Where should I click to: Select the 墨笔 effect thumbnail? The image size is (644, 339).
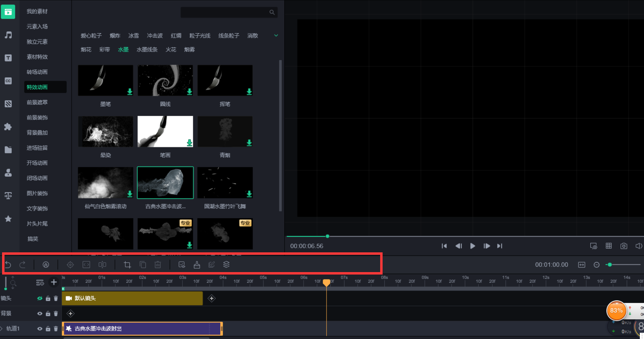point(106,80)
